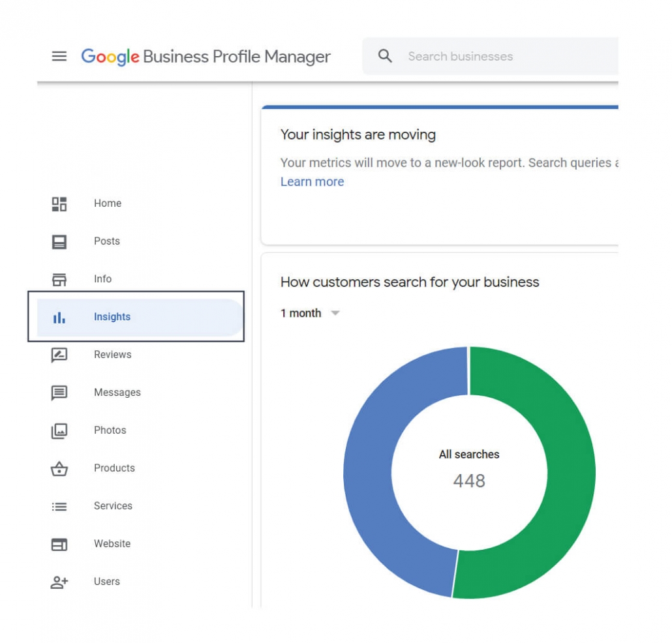The width and height of the screenshot is (672, 643).
Task: Select Reviews from the navigation menu
Action: pyautogui.click(x=112, y=355)
